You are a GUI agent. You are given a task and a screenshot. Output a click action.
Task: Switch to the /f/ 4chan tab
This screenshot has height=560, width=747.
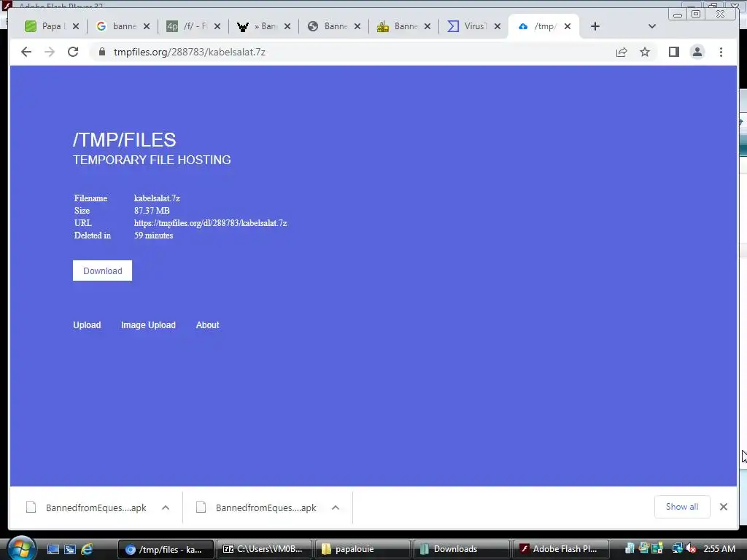click(187, 26)
